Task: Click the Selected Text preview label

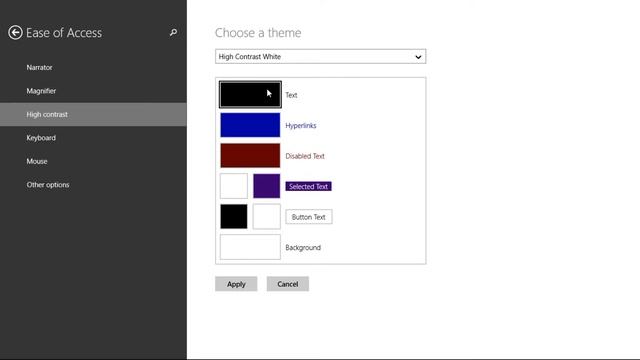Action: point(309,187)
